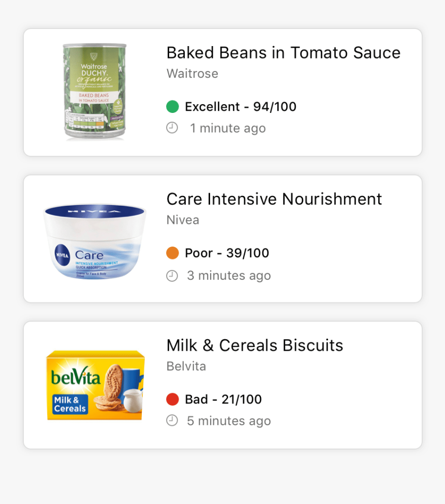Tap the 5 minutes ago timestamp
Screen dimensions: 445x504
229,421
